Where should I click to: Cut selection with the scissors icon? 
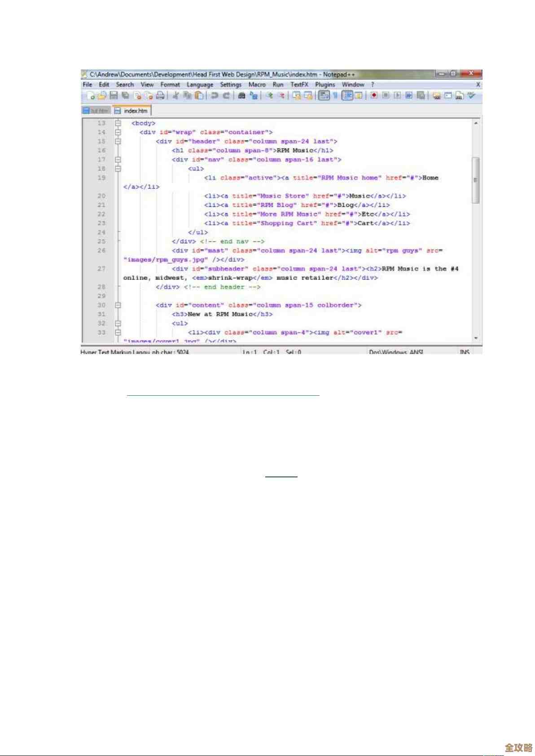tap(176, 96)
